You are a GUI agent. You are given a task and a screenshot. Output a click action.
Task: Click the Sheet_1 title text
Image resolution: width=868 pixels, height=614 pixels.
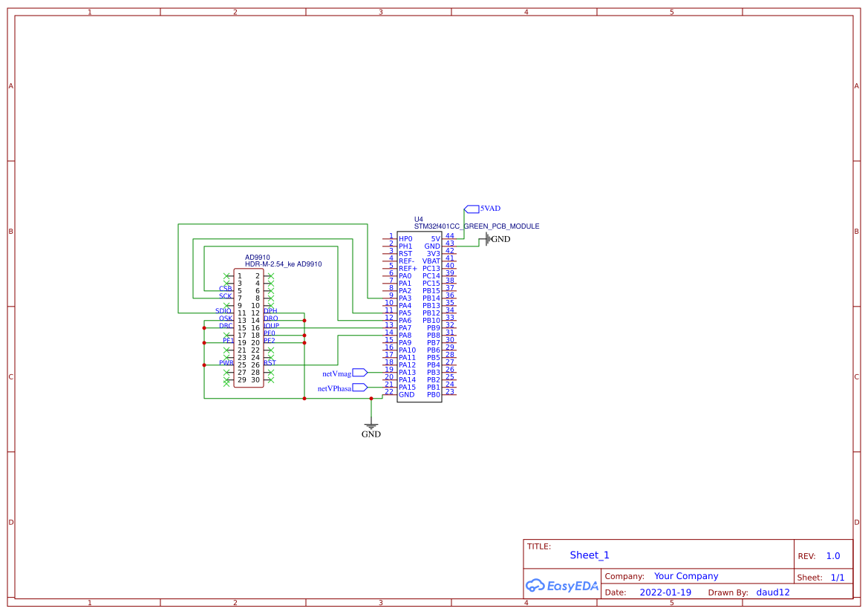(x=589, y=555)
